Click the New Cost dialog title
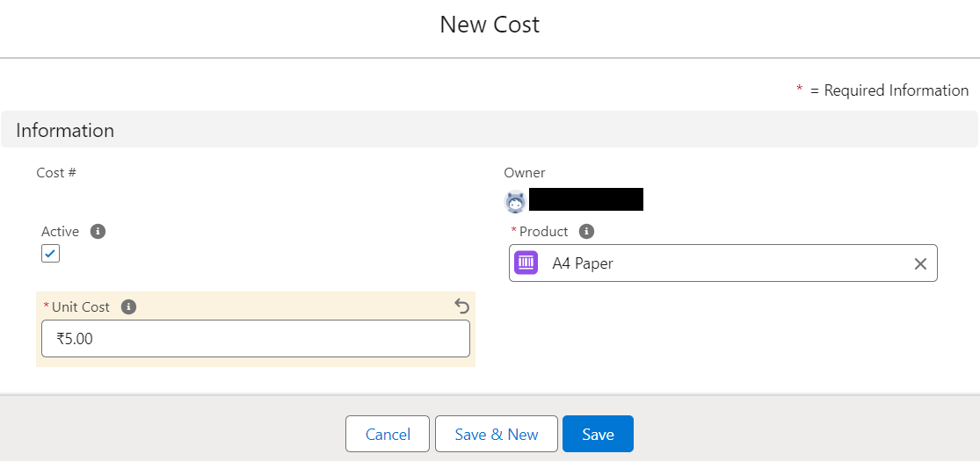 (490, 25)
